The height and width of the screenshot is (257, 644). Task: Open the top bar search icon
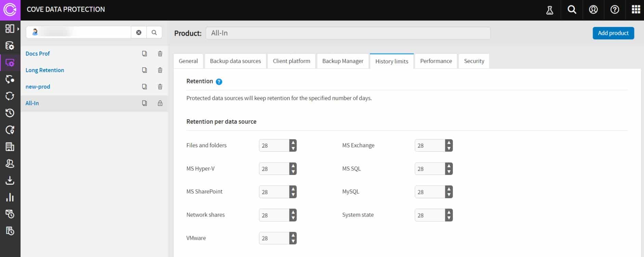(572, 10)
